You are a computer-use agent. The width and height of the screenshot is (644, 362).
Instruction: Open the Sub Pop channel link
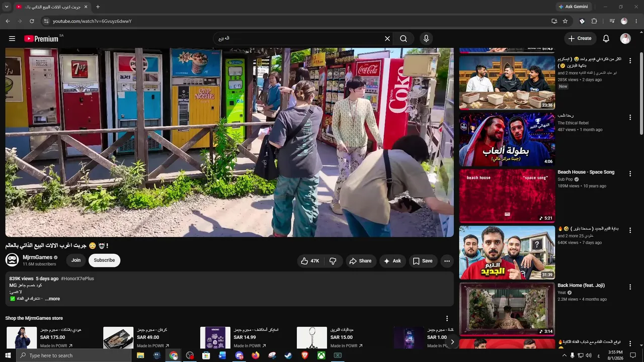pos(565,179)
